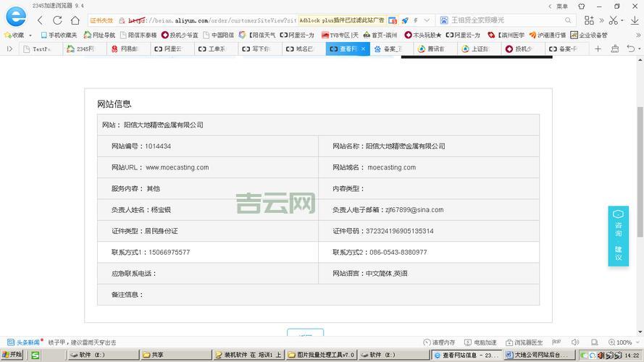This screenshot has height=362, width=644.
Task: Click 电脑加速 in the status bar
Action: tap(480, 342)
